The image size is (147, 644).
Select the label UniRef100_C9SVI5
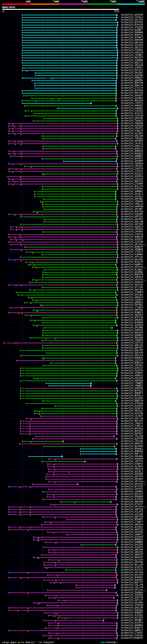[132, 343]
